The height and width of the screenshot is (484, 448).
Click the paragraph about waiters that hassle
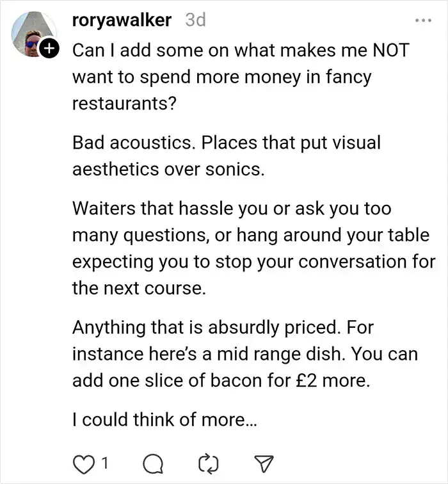[x=253, y=248]
